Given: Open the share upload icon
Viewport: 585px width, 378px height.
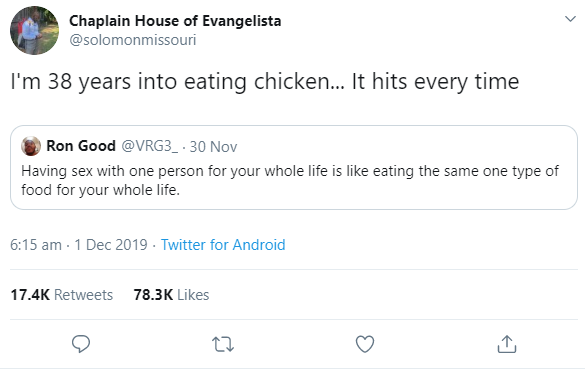Looking at the screenshot, I should pos(507,344).
